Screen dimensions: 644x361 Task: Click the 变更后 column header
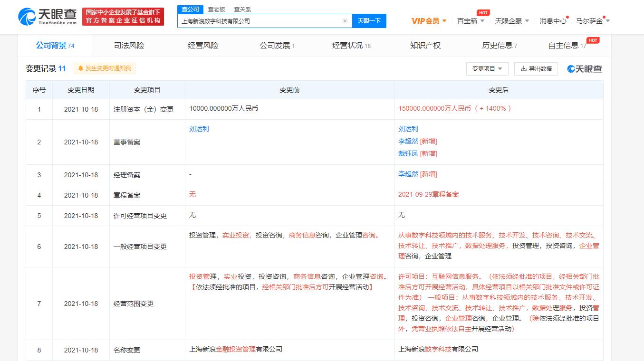pos(499,90)
